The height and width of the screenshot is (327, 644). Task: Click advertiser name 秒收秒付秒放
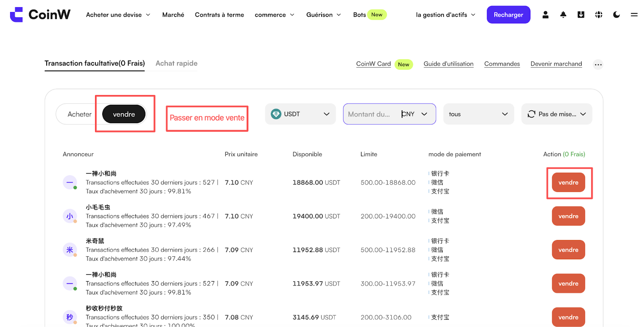104,308
